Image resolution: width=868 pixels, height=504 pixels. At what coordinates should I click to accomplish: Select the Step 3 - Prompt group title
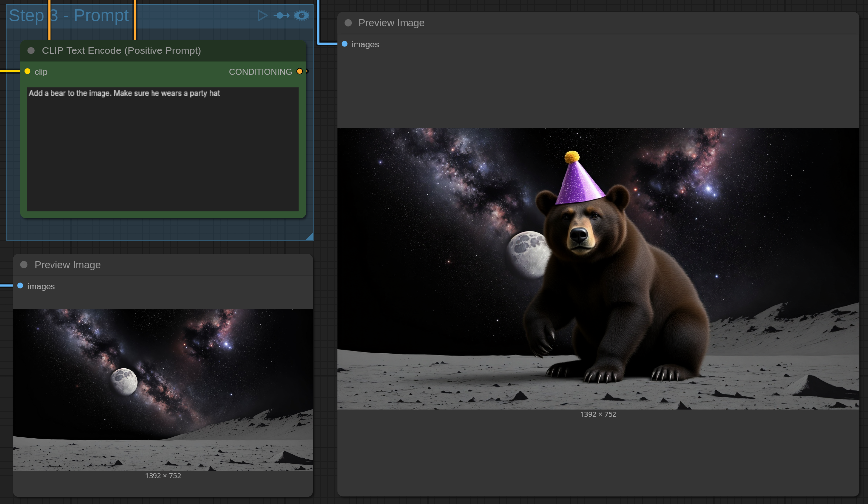click(69, 16)
